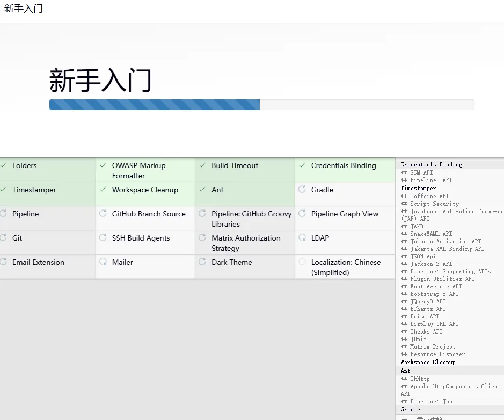The width and height of the screenshot is (504, 420).
Task: Select the GitHub Branch Source text
Action: point(149,214)
